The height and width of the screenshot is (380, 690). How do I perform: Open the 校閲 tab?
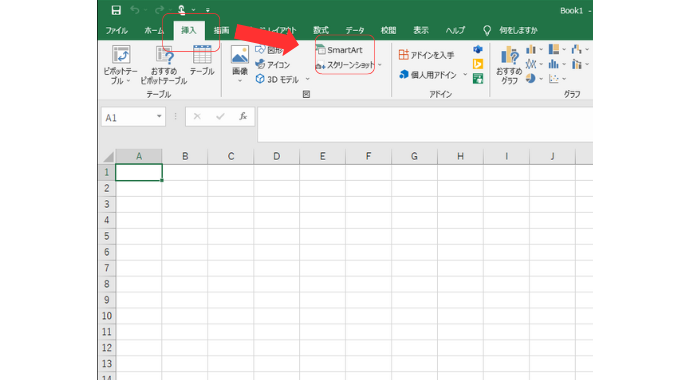(388, 30)
